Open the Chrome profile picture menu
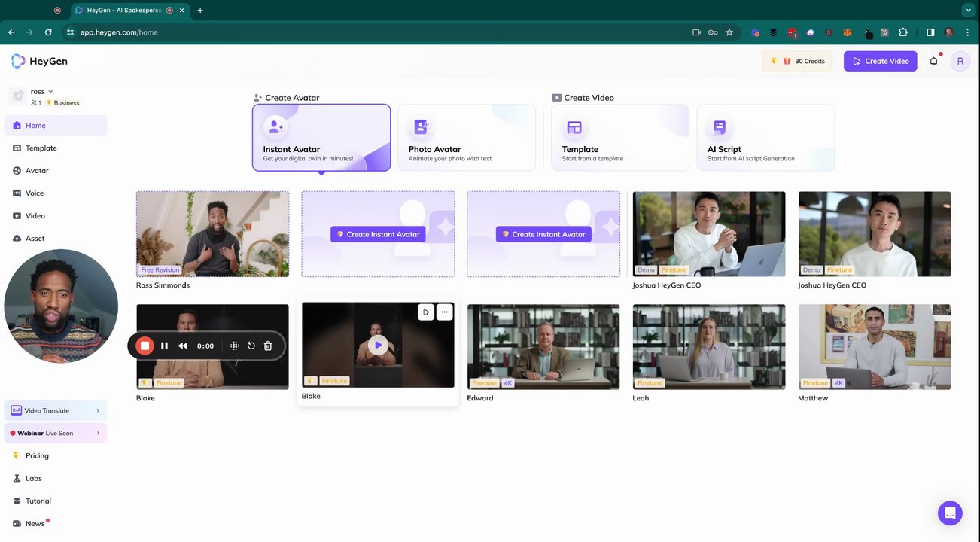The image size is (980, 542). [x=948, y=32]
